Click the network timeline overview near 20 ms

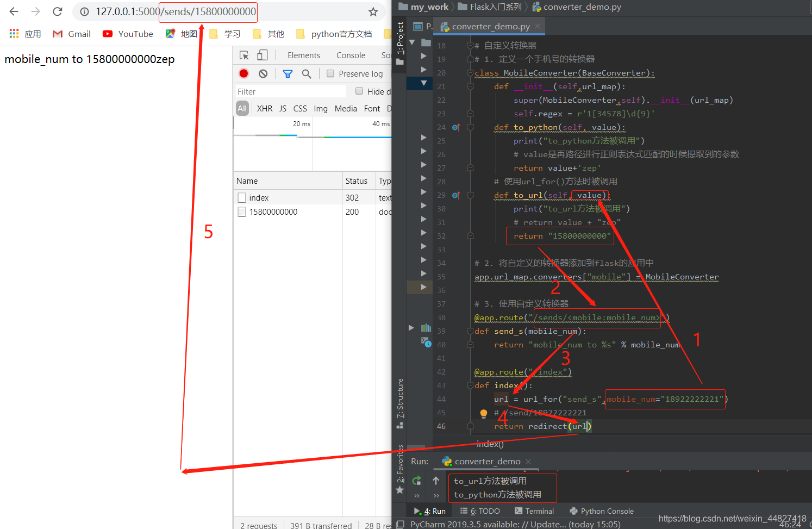tap(301, 123)
